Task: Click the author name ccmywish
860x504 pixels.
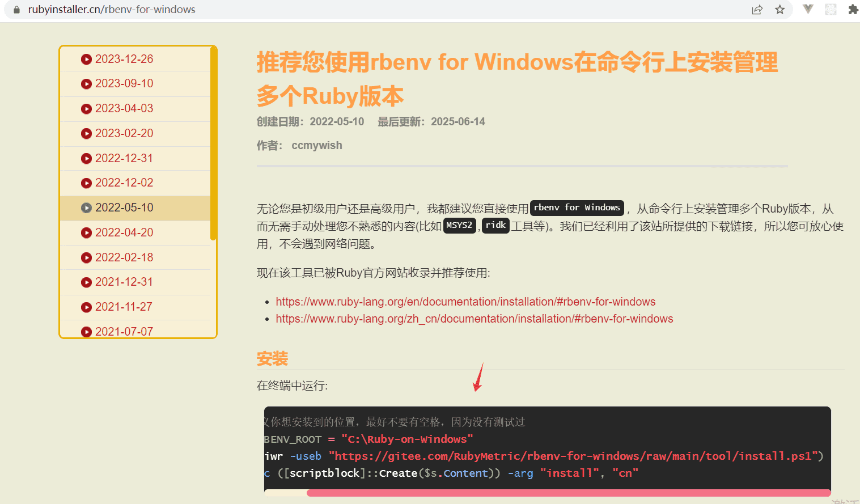Action: [x=317, y=146]
